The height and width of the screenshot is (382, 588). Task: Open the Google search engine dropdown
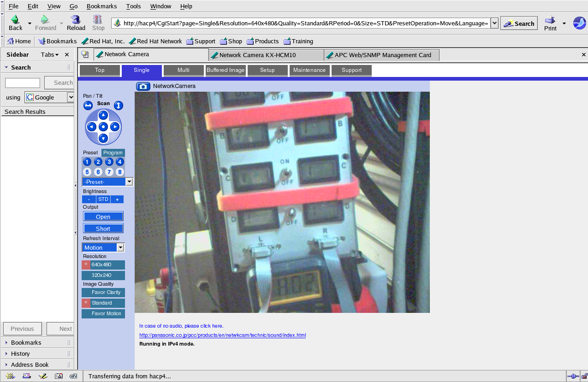pyautogui.click(x=49, y=97)
